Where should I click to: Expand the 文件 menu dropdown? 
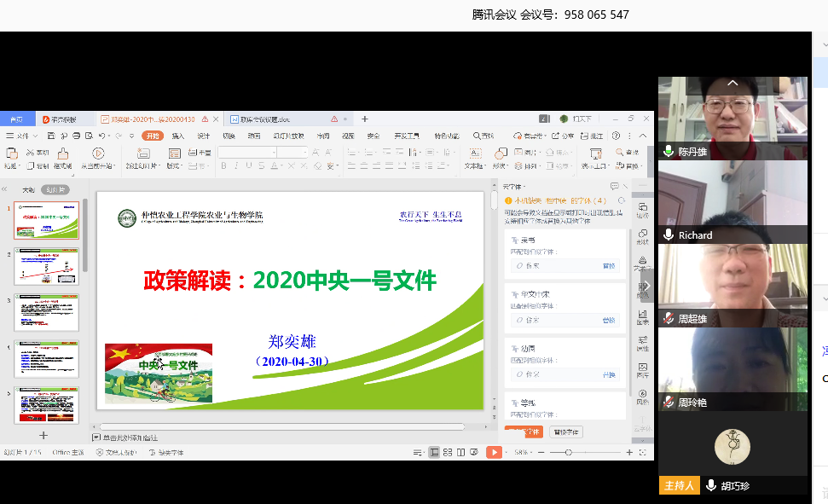click(36, 136)
